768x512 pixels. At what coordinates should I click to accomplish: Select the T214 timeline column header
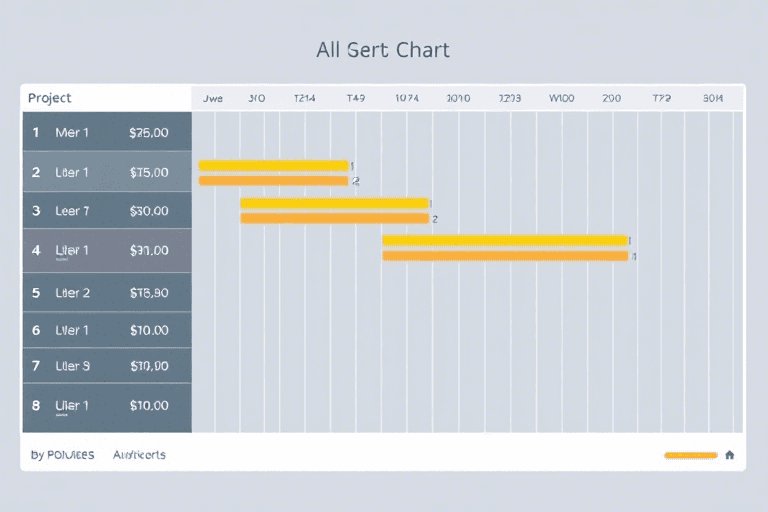point(304,99)
